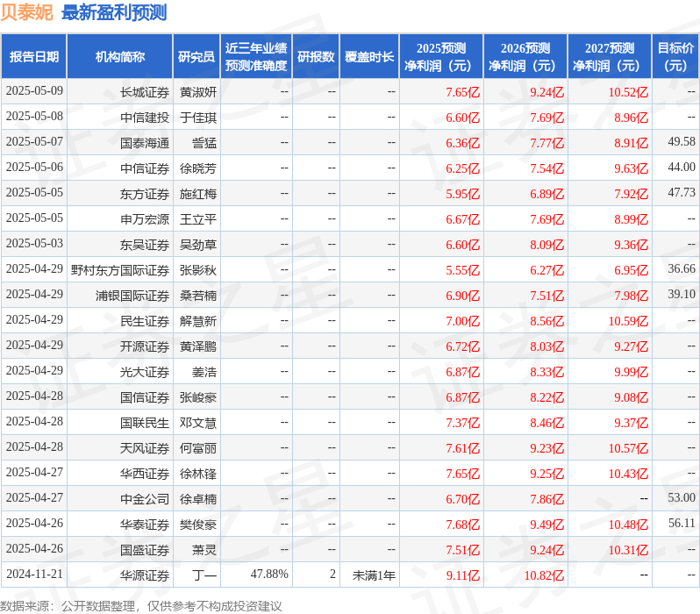
Task: Click the 2026预测净利润 header
Action: (525, 57)
